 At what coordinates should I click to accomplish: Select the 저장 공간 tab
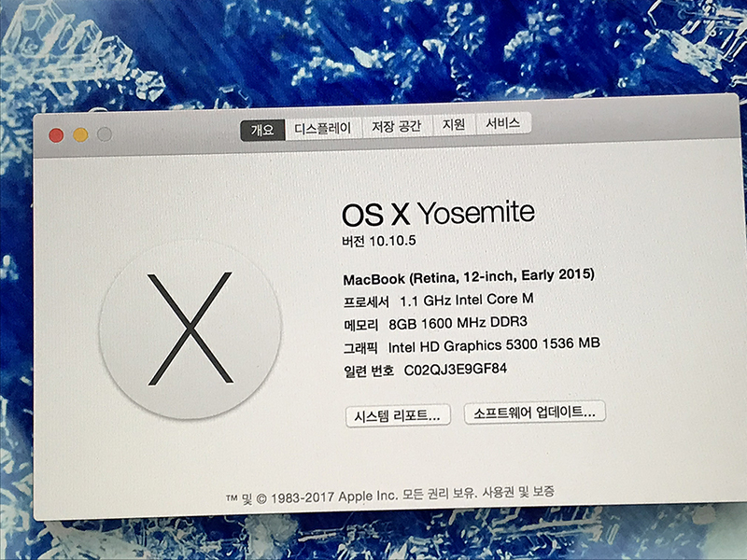click(397, 126)
